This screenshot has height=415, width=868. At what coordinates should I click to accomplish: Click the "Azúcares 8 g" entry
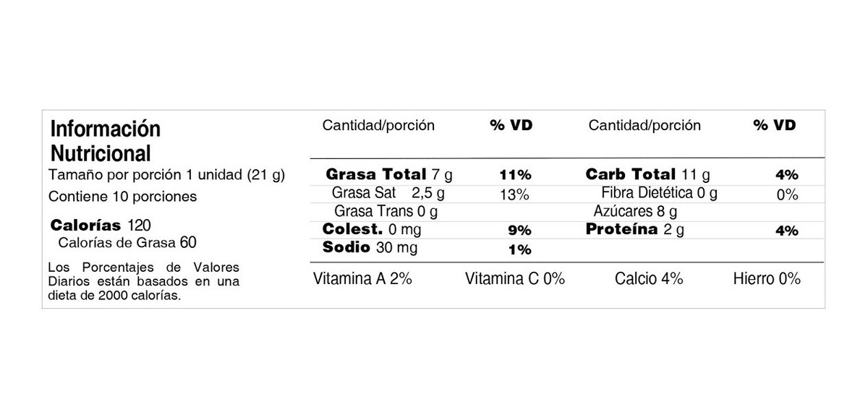[x=635, y=212]
